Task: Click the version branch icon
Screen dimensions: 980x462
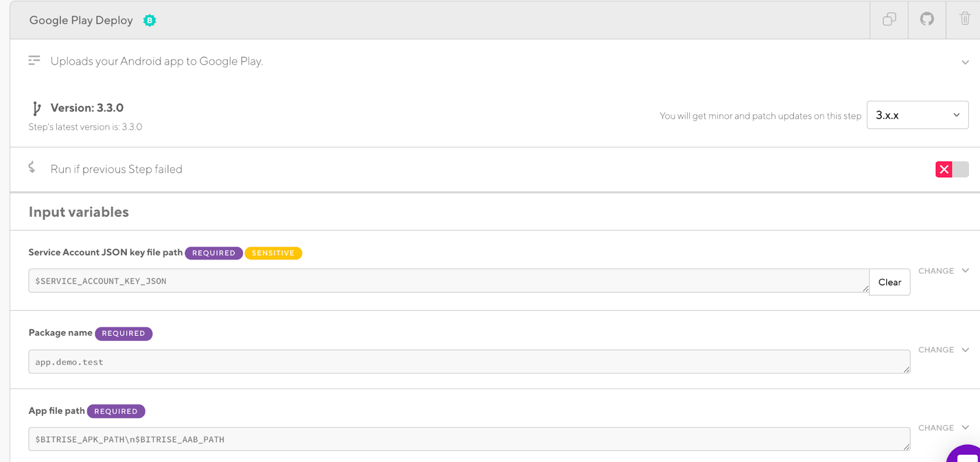Action: click(x=36, y=108)
